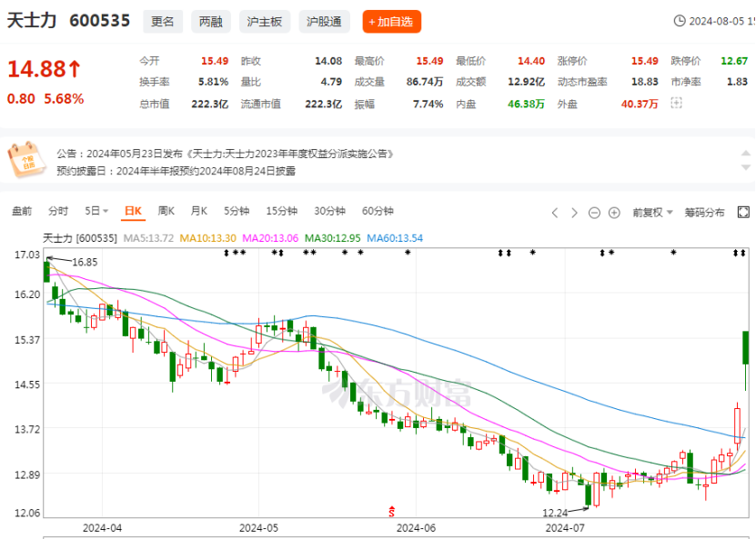
Task: Click the current price 14.88
Action: 36,69
